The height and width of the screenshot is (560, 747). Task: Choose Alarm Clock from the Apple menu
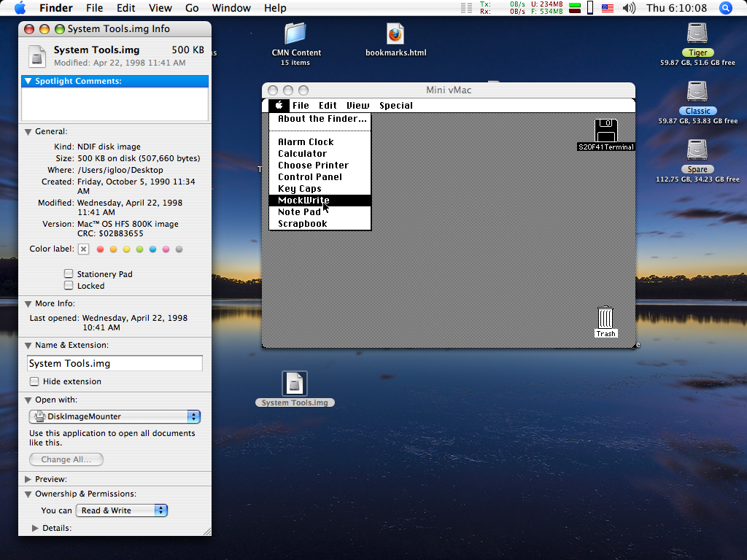[320, 142]
